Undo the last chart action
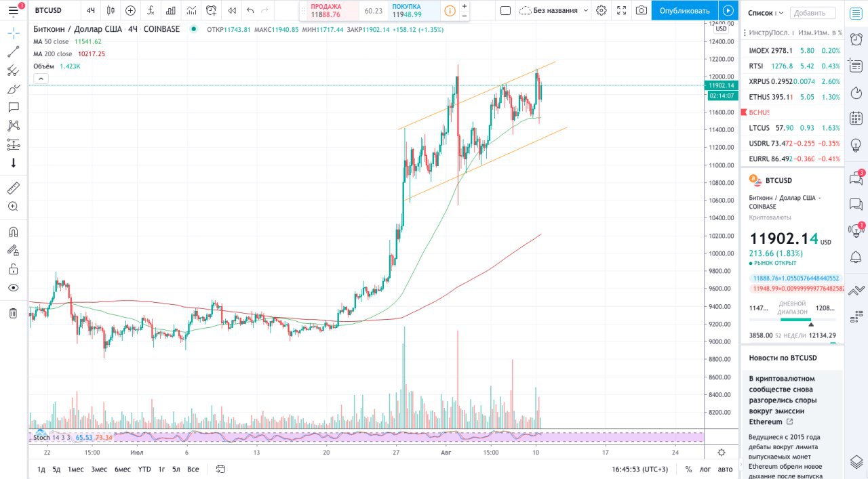 (x=251, y=10)
